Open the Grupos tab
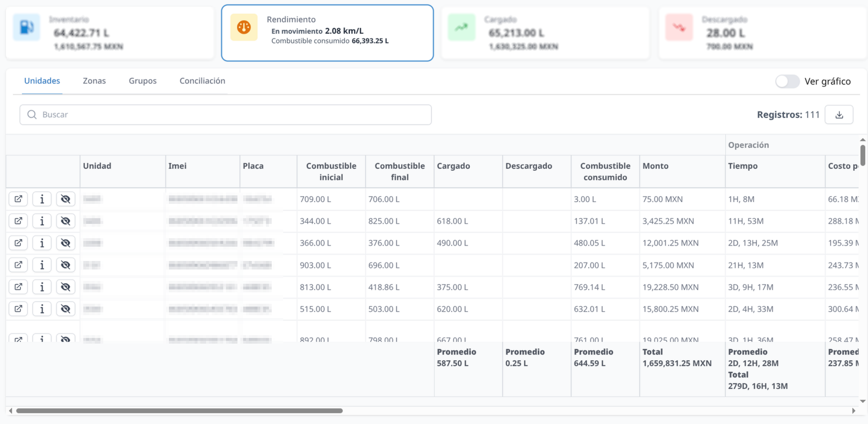 click(x=142, y=81)
